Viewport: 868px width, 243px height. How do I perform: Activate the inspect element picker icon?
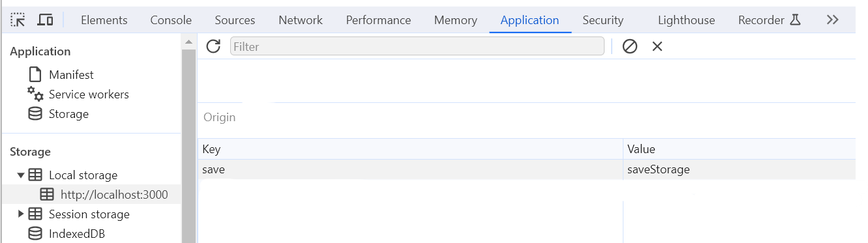click(18, 20)
